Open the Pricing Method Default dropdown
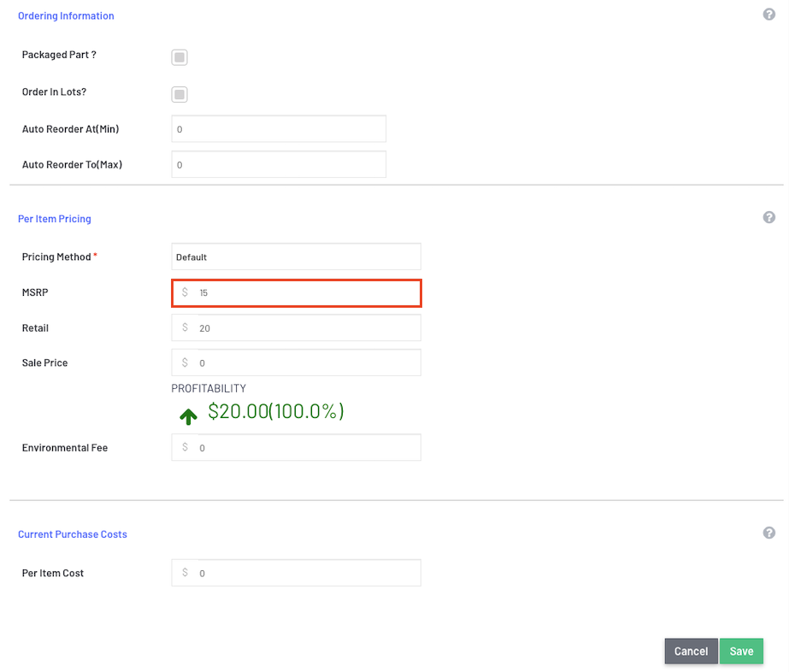The image size is (789, 672). tap(296, 257)
